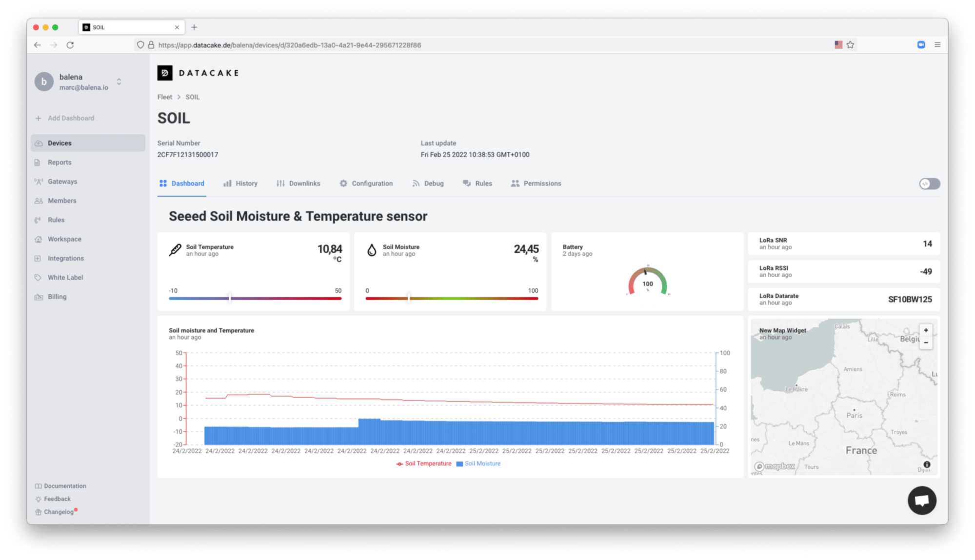Go to the White Label settings
Image resolution: width=975 pixels, height=560 pixels.
[x=64, y=277]
